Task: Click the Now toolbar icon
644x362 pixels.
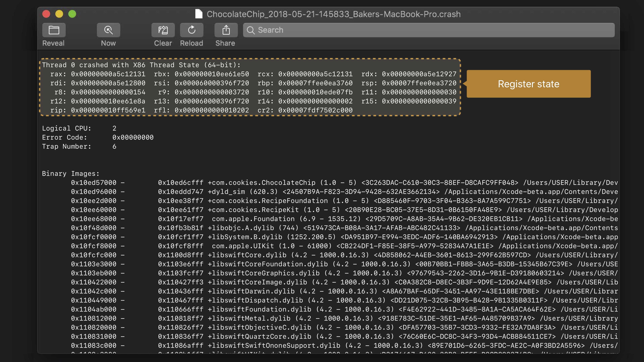Action: click(108, 30)
